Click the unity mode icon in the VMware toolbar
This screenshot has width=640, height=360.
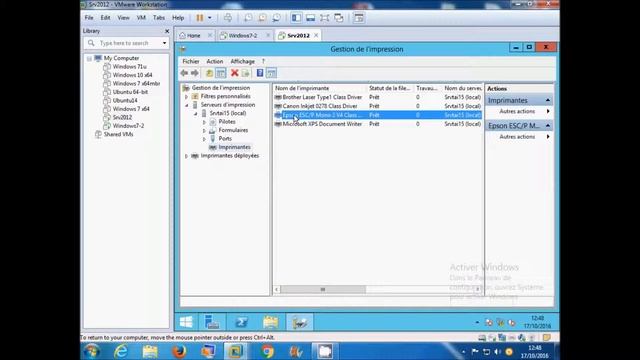point(339,18)
